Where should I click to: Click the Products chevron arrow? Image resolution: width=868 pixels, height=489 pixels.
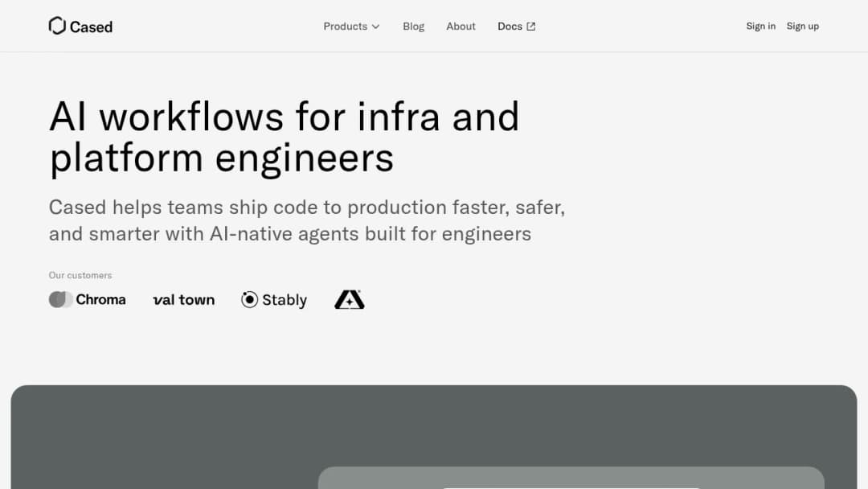tap(376, 27)
